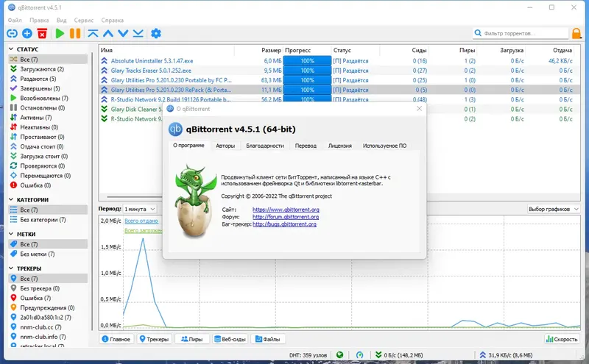Select Без трекера (0) filter
The height and width of the screenshot is (364, 589).
(48, 288)
